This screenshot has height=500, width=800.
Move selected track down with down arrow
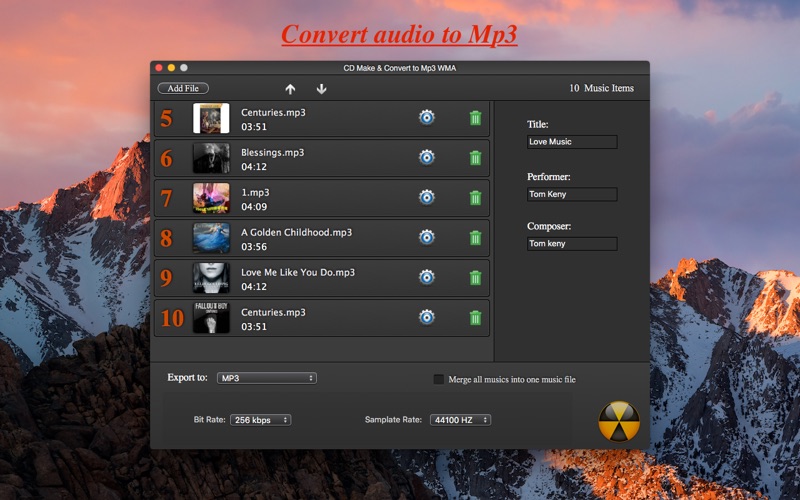[x=321, y=89]
